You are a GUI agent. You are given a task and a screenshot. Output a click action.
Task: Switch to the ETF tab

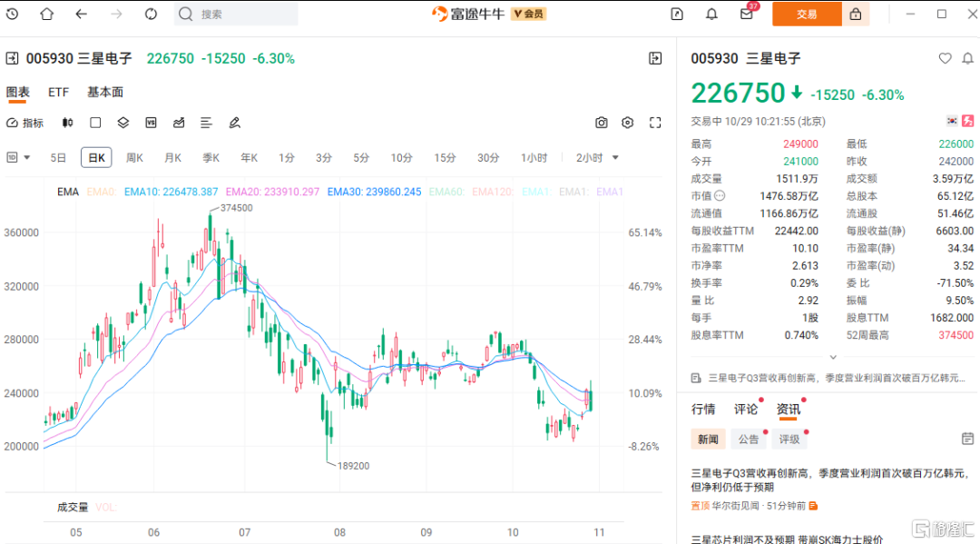tap(58, 93)
